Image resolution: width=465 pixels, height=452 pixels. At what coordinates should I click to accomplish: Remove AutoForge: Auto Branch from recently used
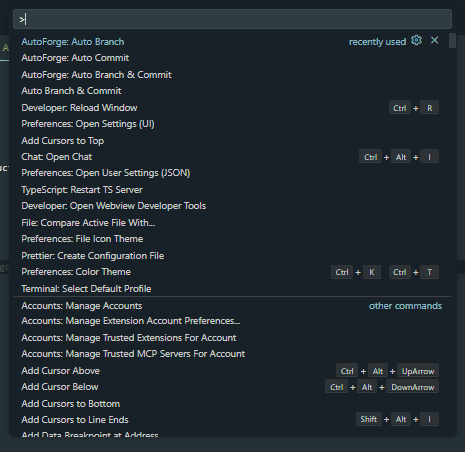pyautogui.click(x=434, y=41)
